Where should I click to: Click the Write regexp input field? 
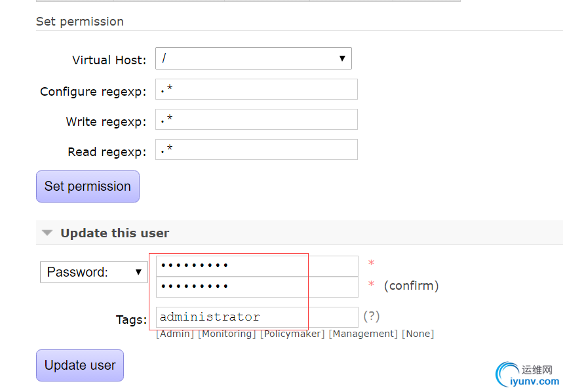256,119
